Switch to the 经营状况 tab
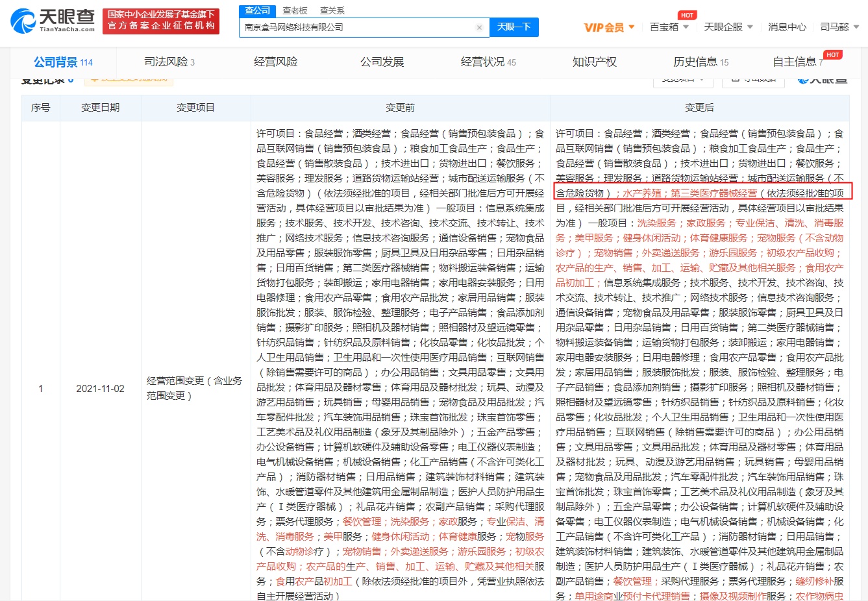The width and height of the screenshot is (868, 601). pyautogui.click(x=488, y=62)
